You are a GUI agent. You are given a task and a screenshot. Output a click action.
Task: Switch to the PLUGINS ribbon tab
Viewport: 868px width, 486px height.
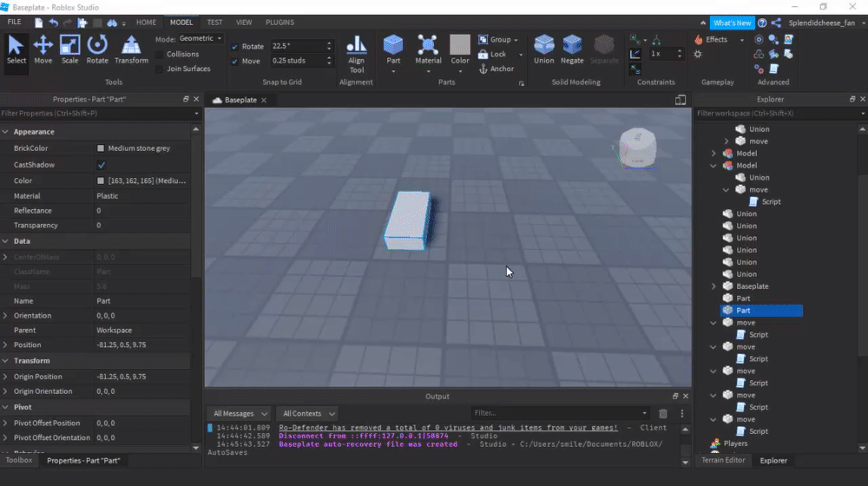(279, 23)
